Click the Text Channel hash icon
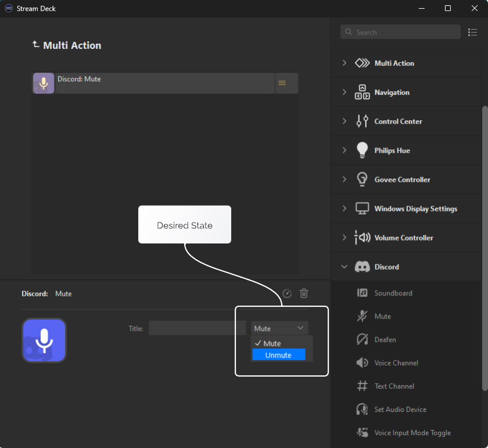Screen dimensions: 488x448 363,386
